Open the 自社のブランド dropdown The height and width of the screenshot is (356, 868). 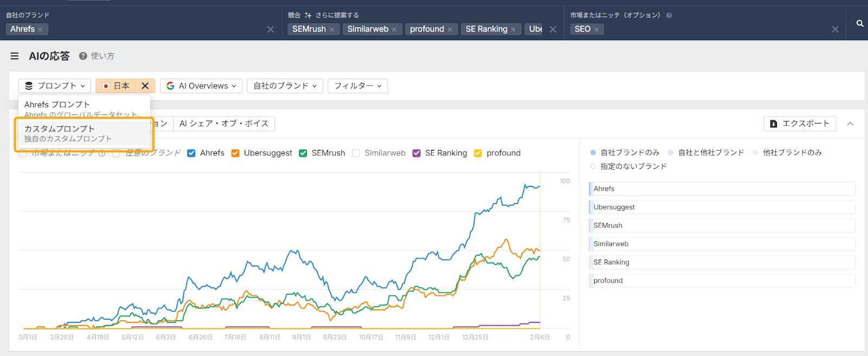pos(285,86)
